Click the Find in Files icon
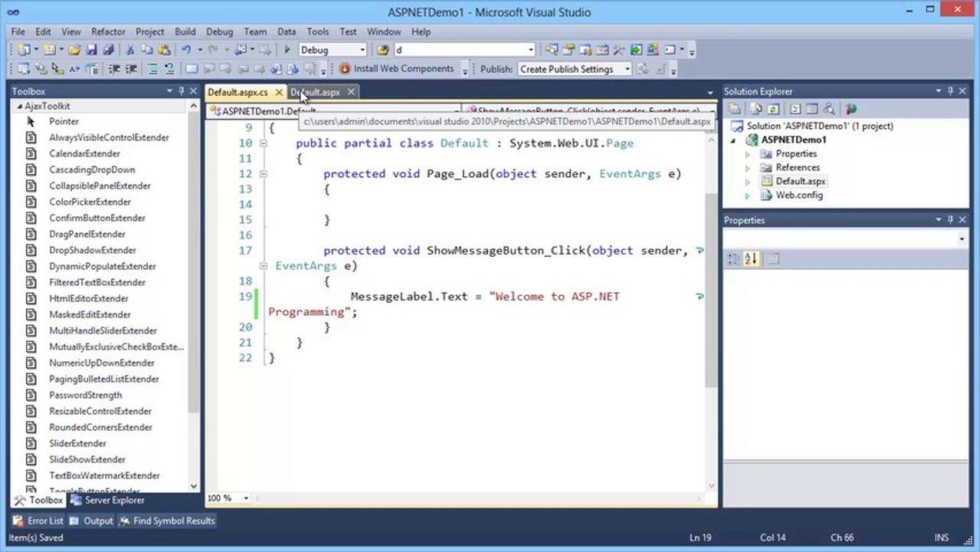Viewport: 980px width, 552px height. [x=383, y=50]
